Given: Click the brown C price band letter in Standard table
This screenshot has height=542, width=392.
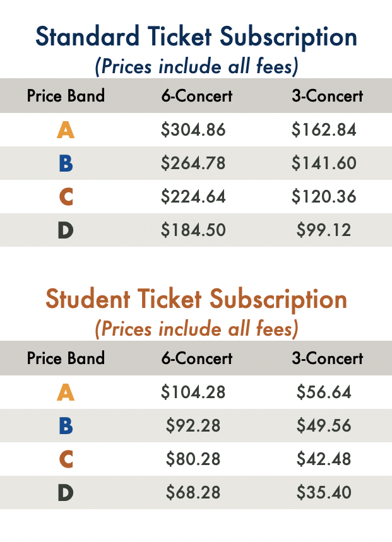Looking at the screenshot, I should click(66, 197).
